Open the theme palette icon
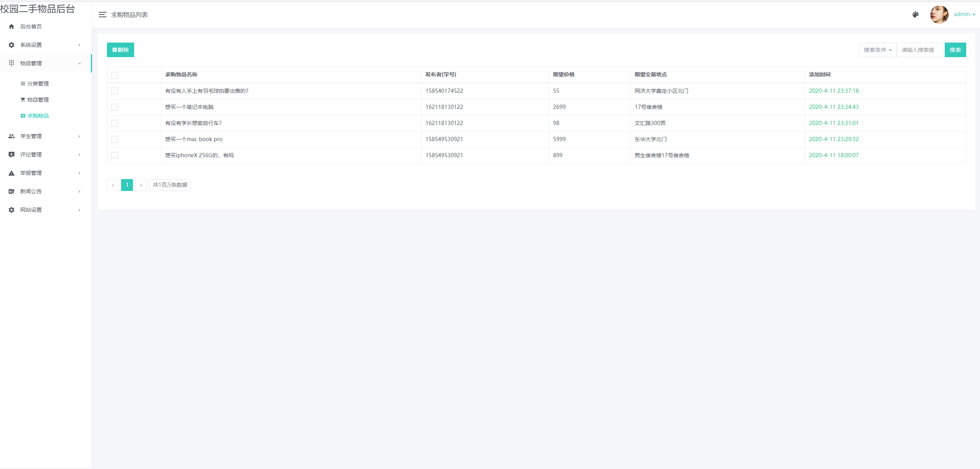980x469 pixels. (915, 15)
